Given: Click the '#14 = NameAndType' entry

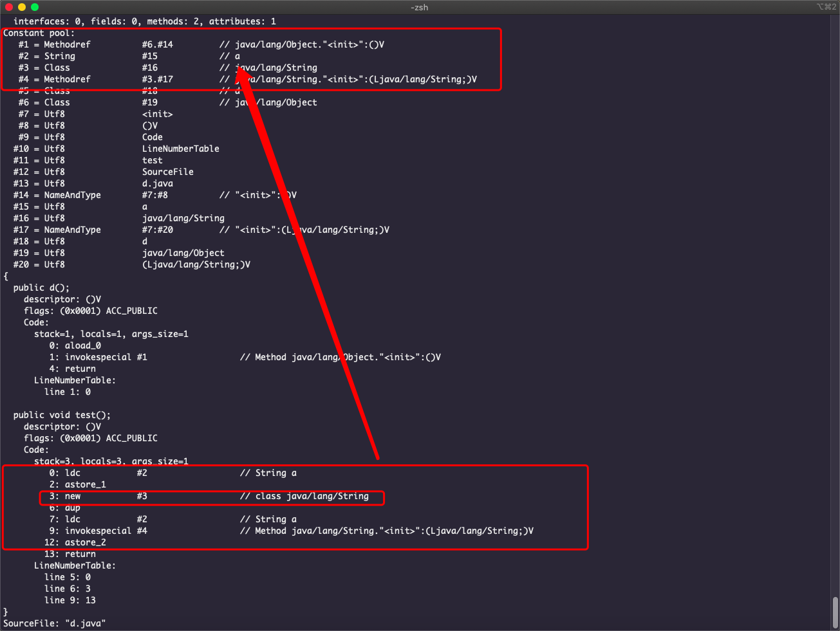Looking at the screenshot, I should pyautogui.click(x=155, y=195).
